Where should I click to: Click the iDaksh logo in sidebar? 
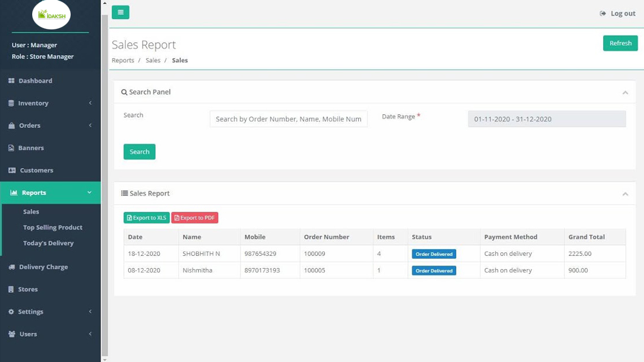coord(51,15)
